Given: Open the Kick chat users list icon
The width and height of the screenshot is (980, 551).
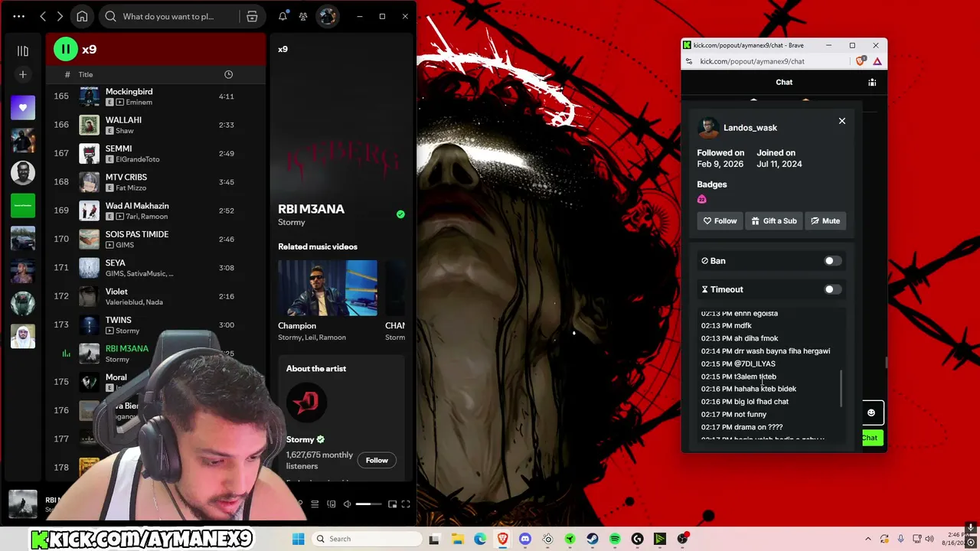Looking at the screenshot, I should [872, 82].
